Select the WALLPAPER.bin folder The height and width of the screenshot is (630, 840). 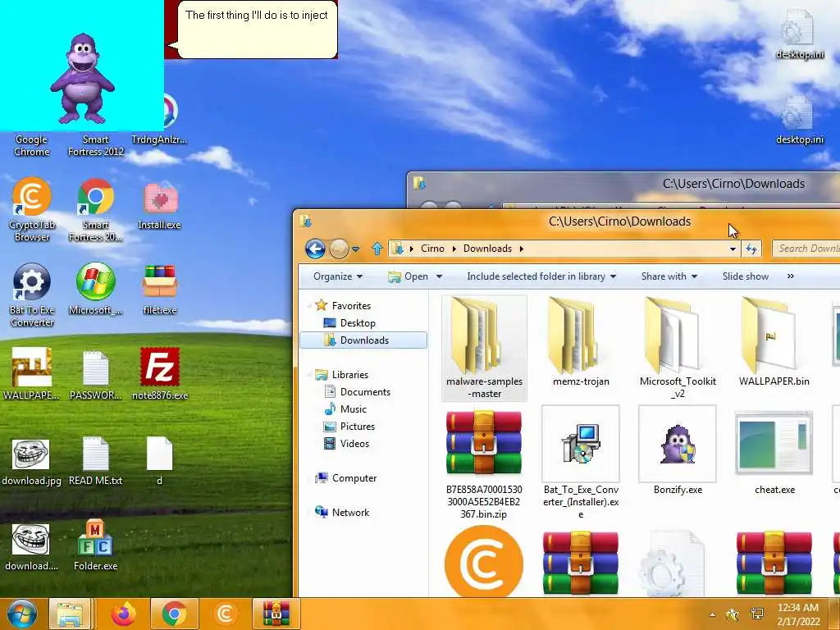(x=774, y=342)
